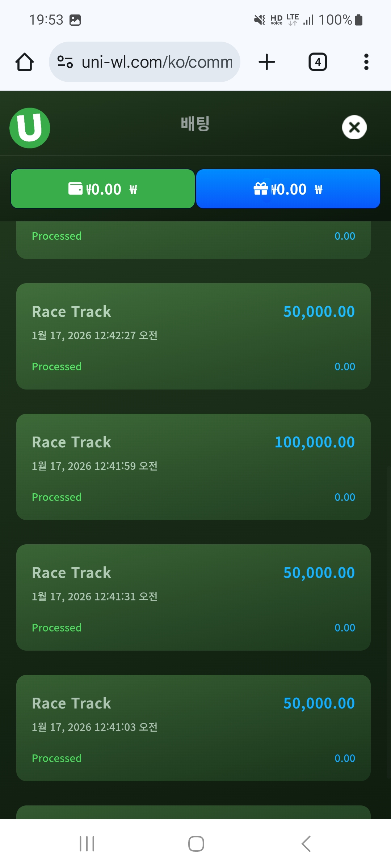Viewport: 391px width, 868px height.
Task: Tap the gift icon in blue bonus button
Action: [261, 189]
